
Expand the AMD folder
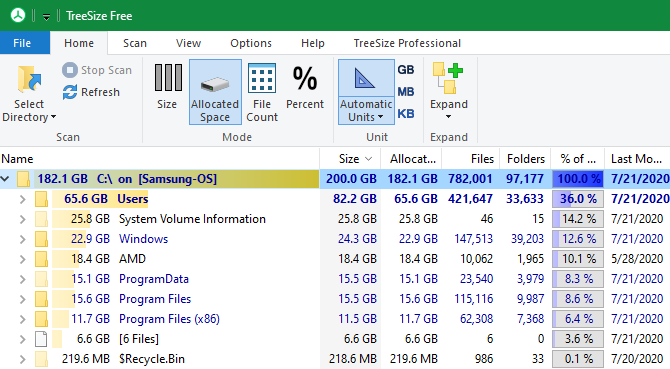click(x=23, y=259)
